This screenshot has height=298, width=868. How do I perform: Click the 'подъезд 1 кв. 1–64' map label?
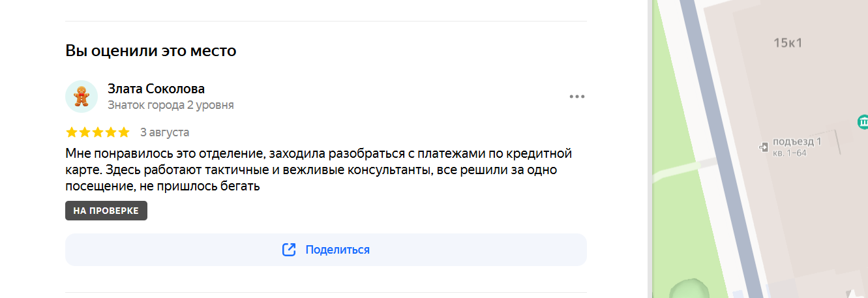796,147
